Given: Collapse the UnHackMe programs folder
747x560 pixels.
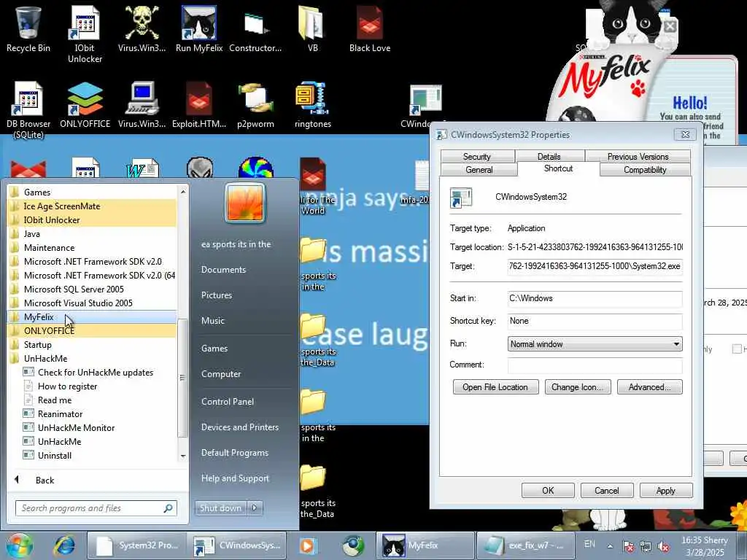Looking at the screenshot, I should (x=92, y=359).
